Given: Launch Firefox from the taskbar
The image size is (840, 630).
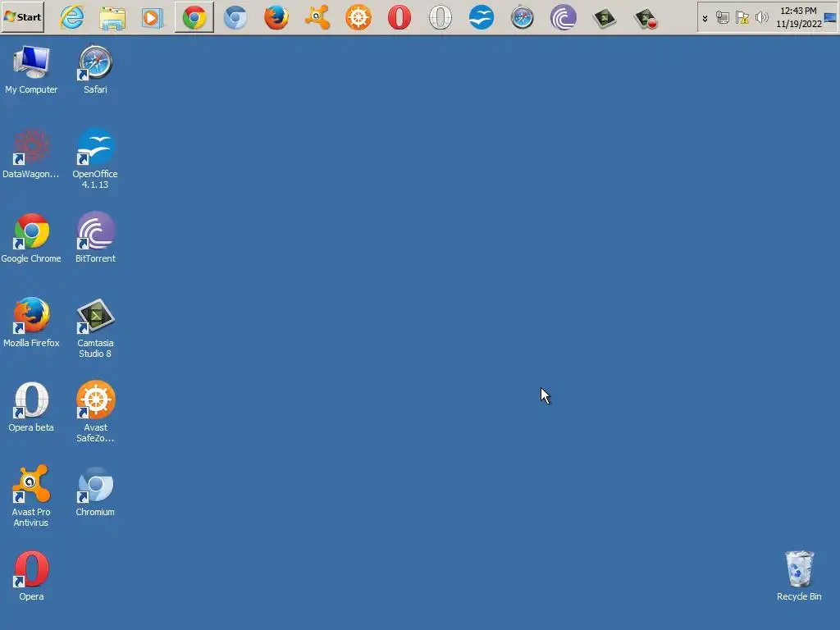Looking at the screenshot, I should coord(276,18).
